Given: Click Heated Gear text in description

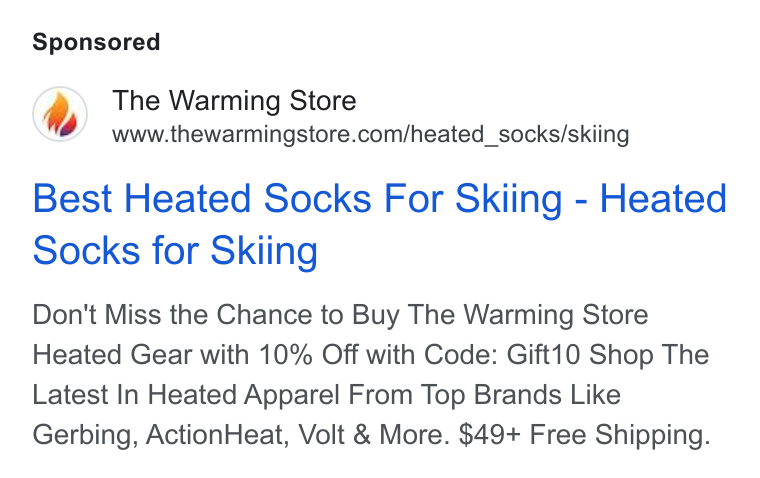Looking at the screenshot, I should (x=112, y=355).
